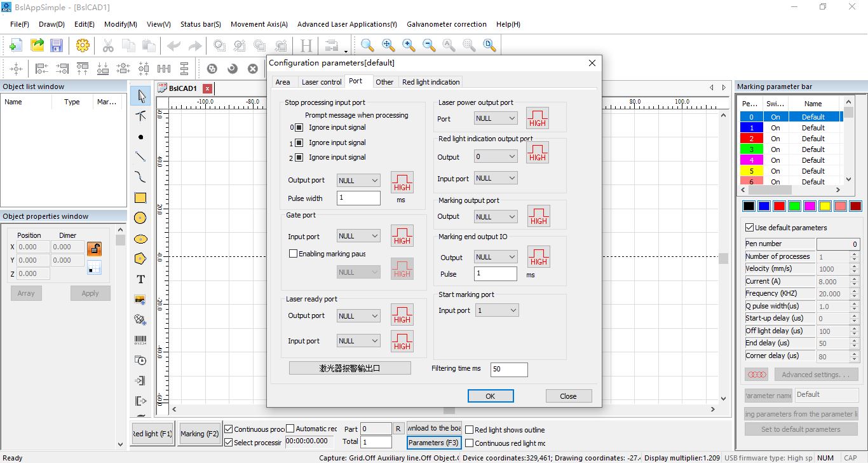The image size is (868, 463).
Task: Select the rectangle drawing tool
Action: pyautogui.click(x=140, y=198)
